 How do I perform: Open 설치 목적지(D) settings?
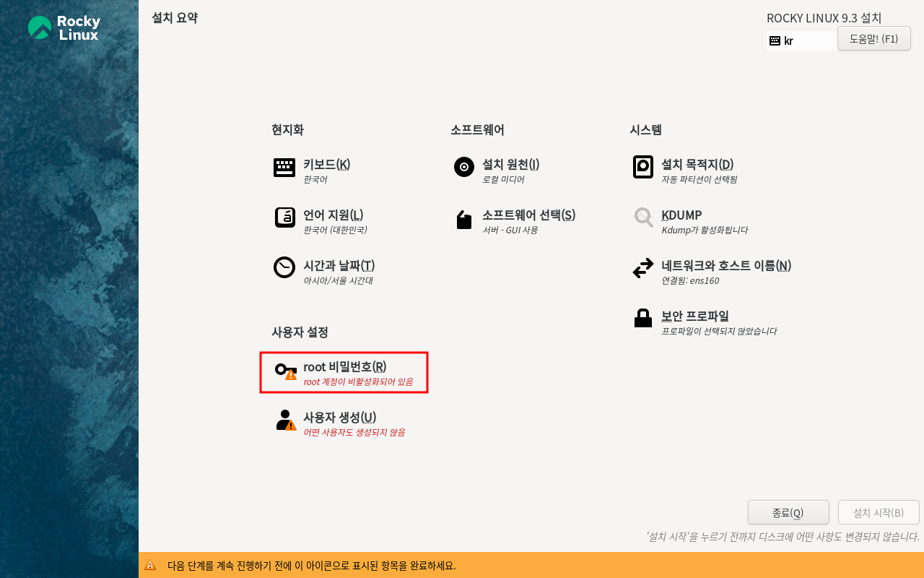coord(697,164)
